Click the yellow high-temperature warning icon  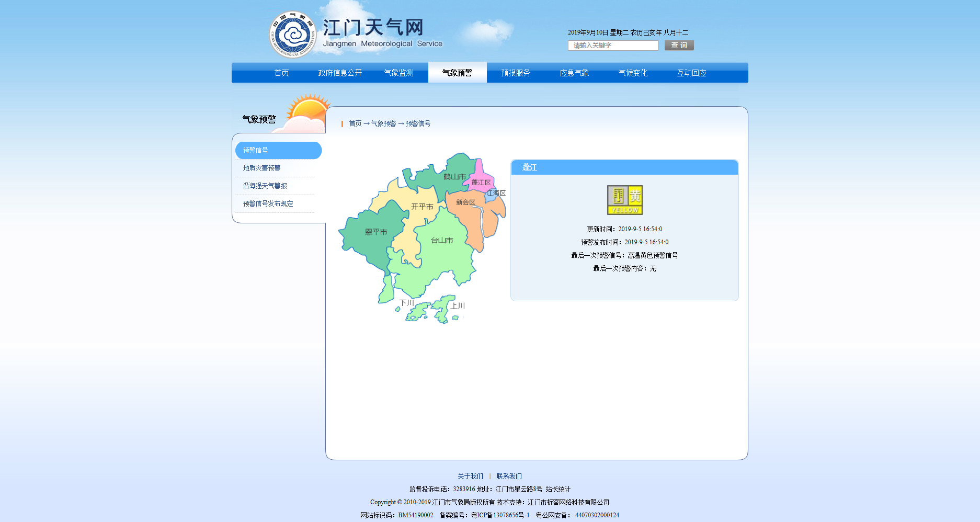[x=624, y=200]
